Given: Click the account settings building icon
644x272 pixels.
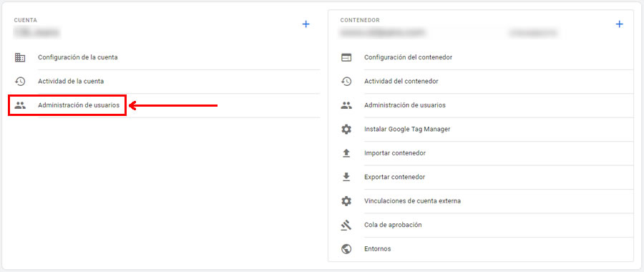Looking at the screenshot, I should tap(20, 57).
